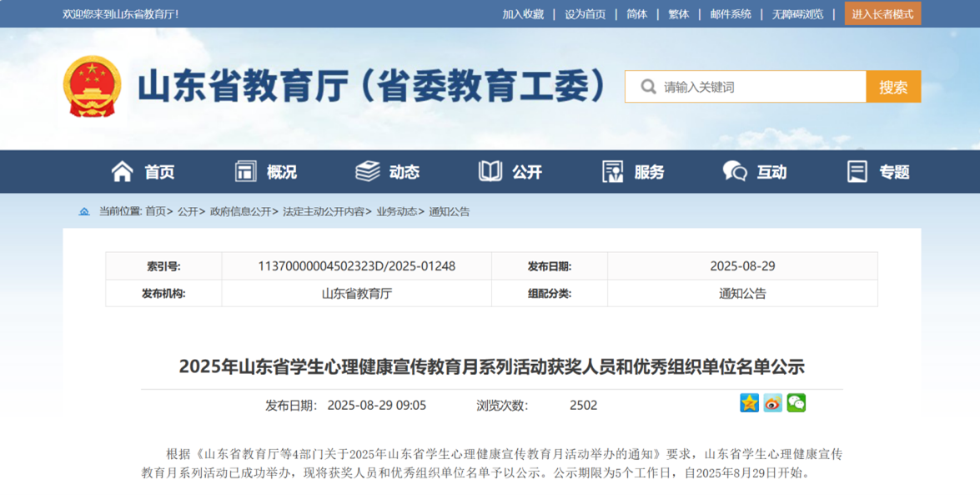The height and width of the screenshot is (495, 980).
Task: Click the 搜索 search button
Action: point(893,86)
